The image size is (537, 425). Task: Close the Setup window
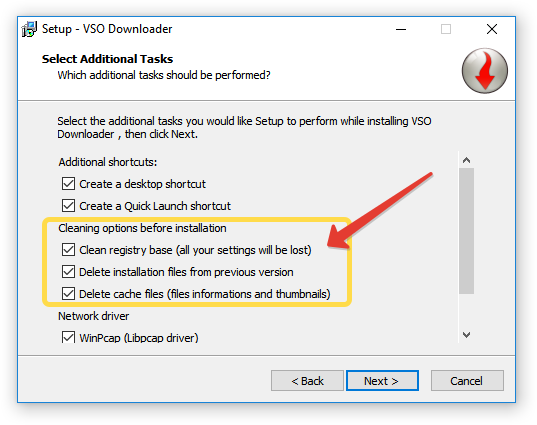coord(492,29)
